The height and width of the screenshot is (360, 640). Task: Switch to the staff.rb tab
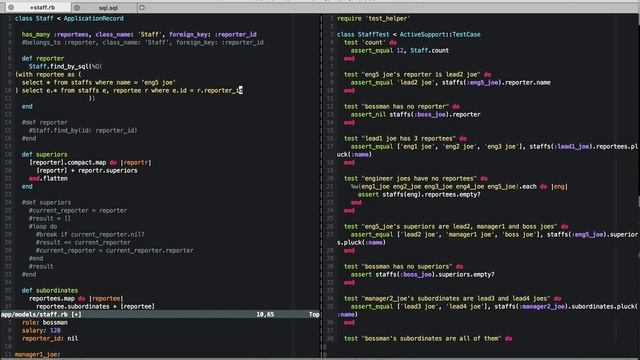click(42, 7)
